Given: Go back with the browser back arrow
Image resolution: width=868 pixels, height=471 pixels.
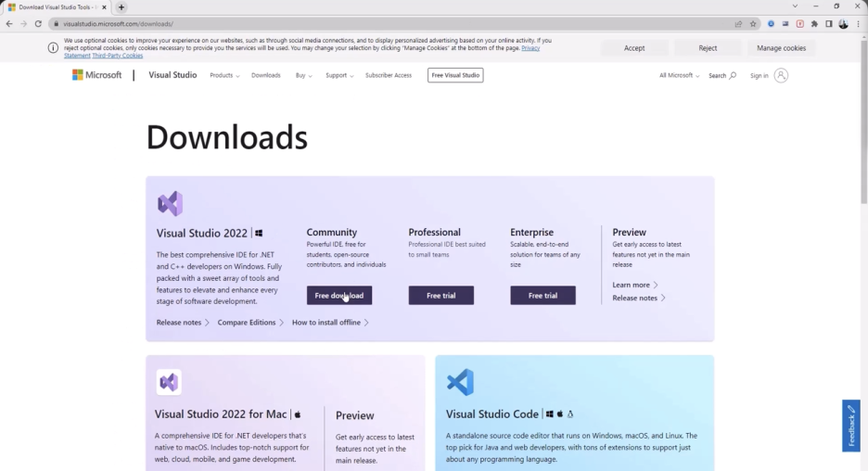Looking at the screenshot, I should 9,24.
